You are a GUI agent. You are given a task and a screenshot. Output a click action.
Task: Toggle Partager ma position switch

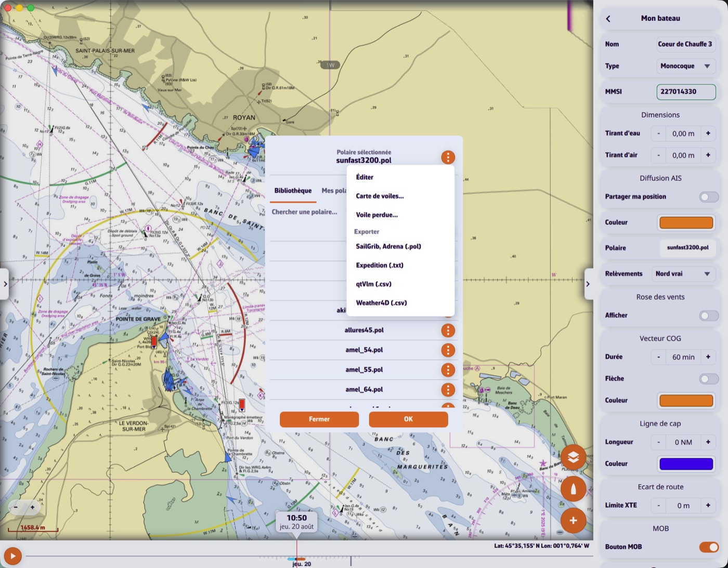coord(709,197)
